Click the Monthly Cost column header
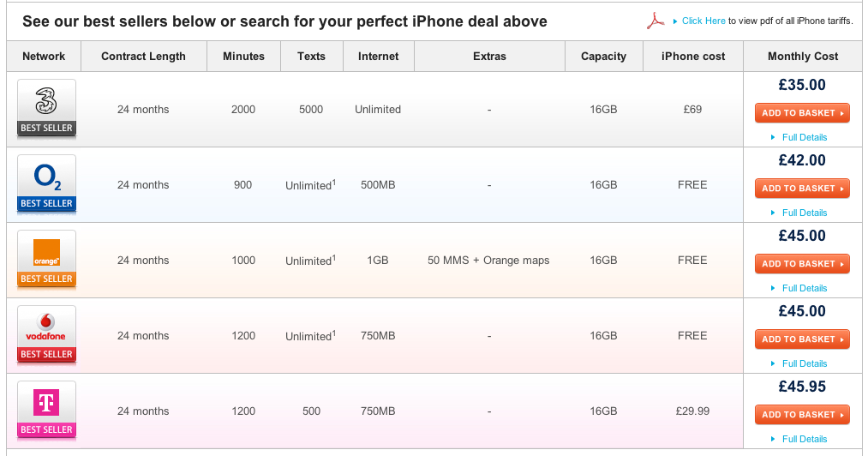868x456 pixels. (803, 57)
